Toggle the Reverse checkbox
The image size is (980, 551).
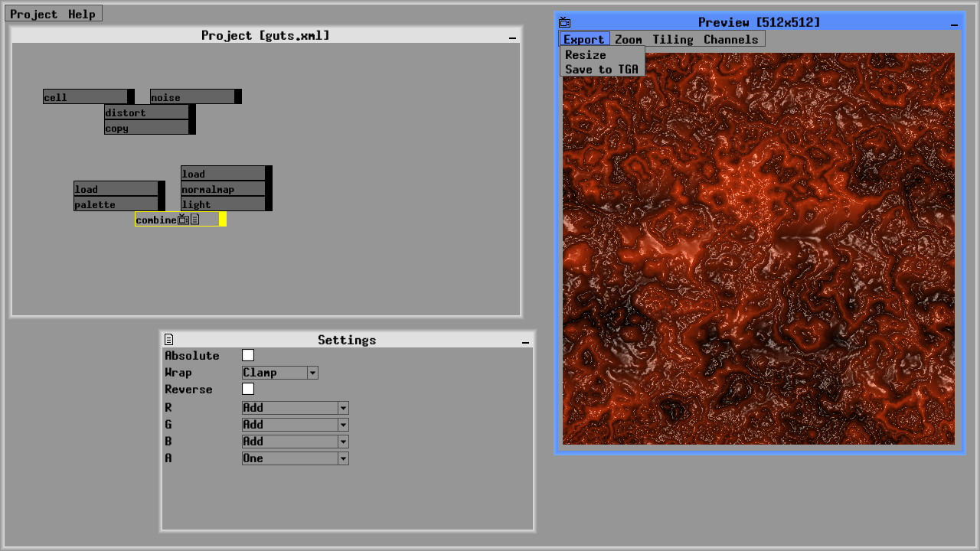[x=248, y=389]
